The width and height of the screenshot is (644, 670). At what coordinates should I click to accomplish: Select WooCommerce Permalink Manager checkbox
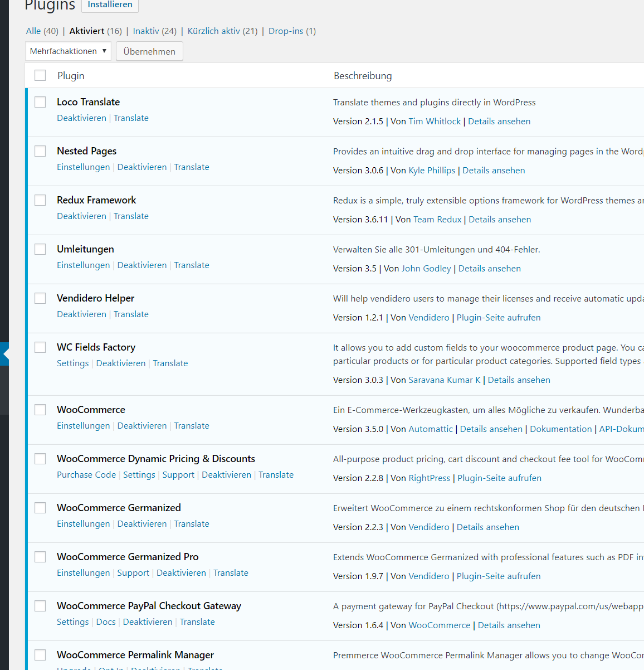40,655
